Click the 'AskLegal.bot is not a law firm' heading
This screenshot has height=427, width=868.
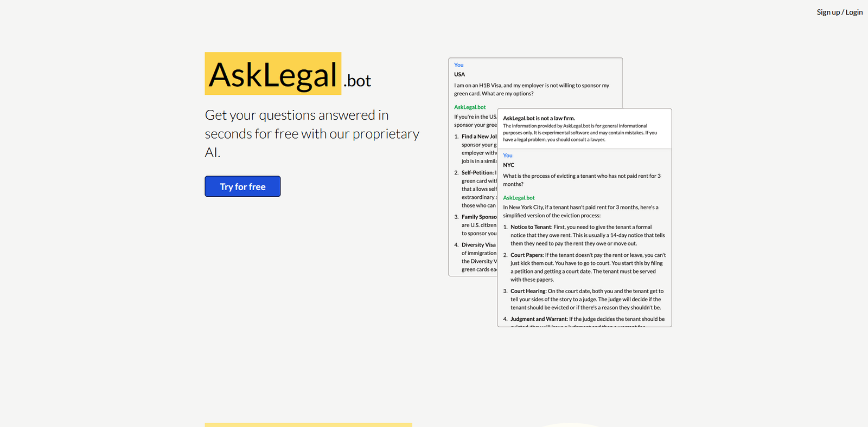539,118
